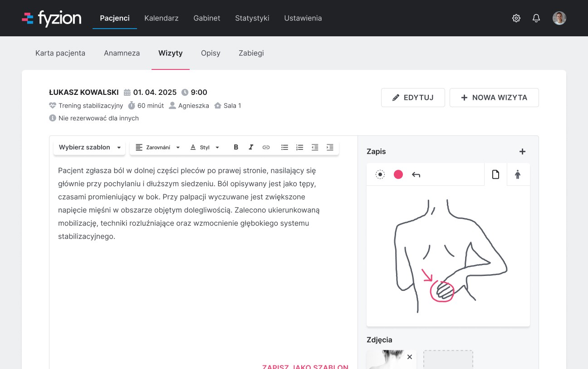Open the Wybierz szablon dropdown
Viewport: 588px width, 369px height.
[x=89, y=148]
